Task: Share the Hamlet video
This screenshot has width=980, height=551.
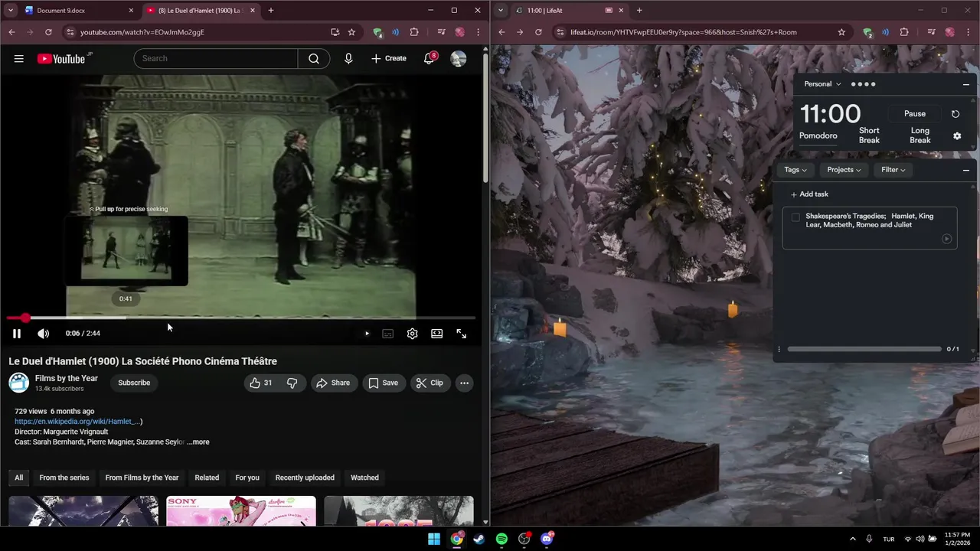Action: pos(333,383)
